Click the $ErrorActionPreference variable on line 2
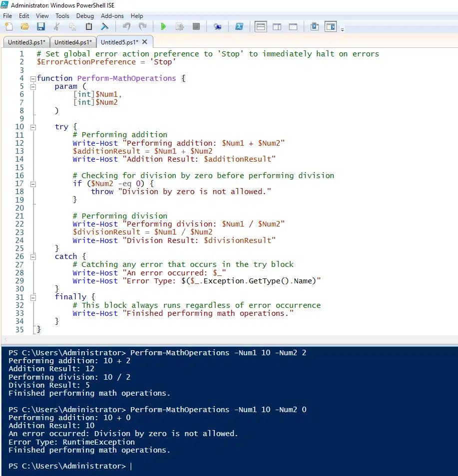This screenshot has height=476, width=458. pyautogui.click(x=86, y=62)
